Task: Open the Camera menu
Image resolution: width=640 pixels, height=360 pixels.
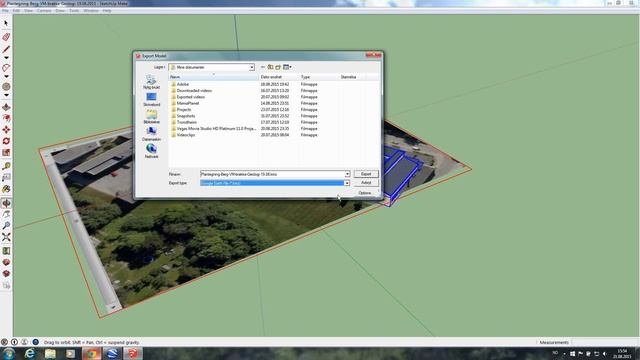Action: click(44, 11)
